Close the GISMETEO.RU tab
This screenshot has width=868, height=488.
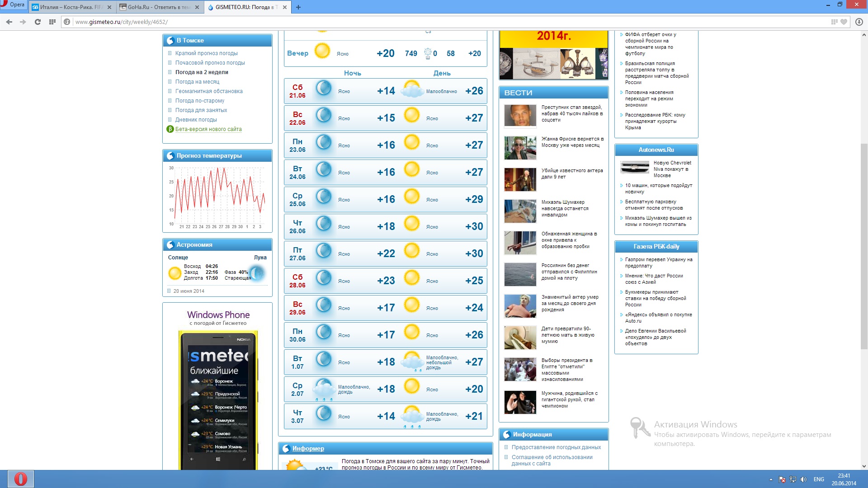pos(284,7)
